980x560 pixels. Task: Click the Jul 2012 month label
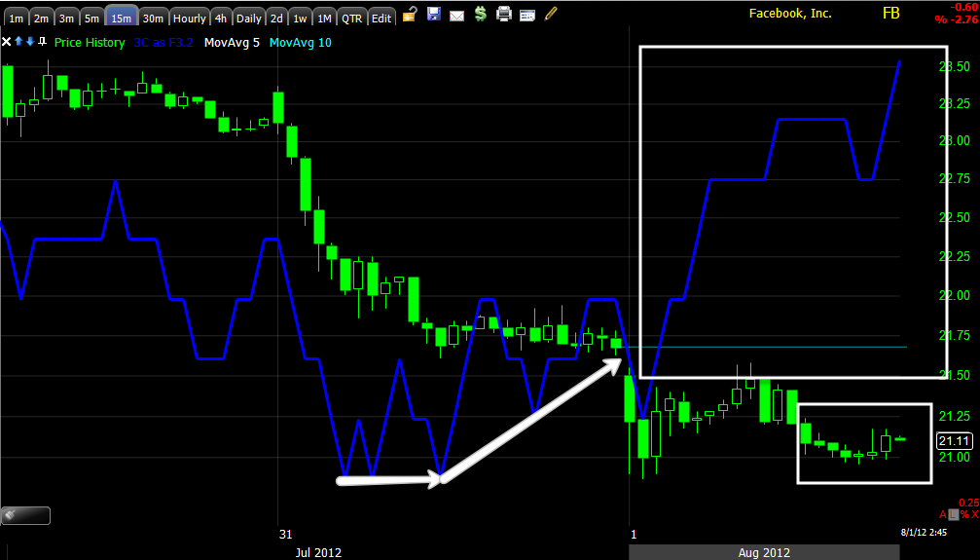[x=319, y=552]
